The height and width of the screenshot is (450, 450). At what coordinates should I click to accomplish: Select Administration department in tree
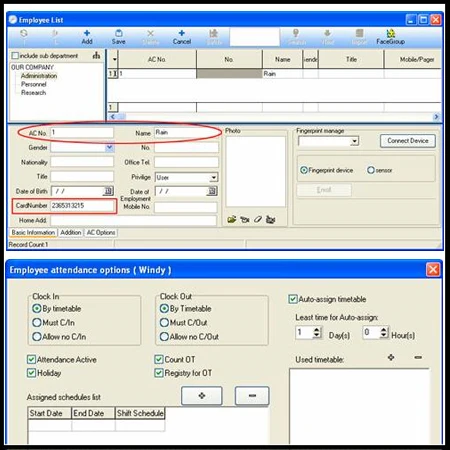coord(39,76)
